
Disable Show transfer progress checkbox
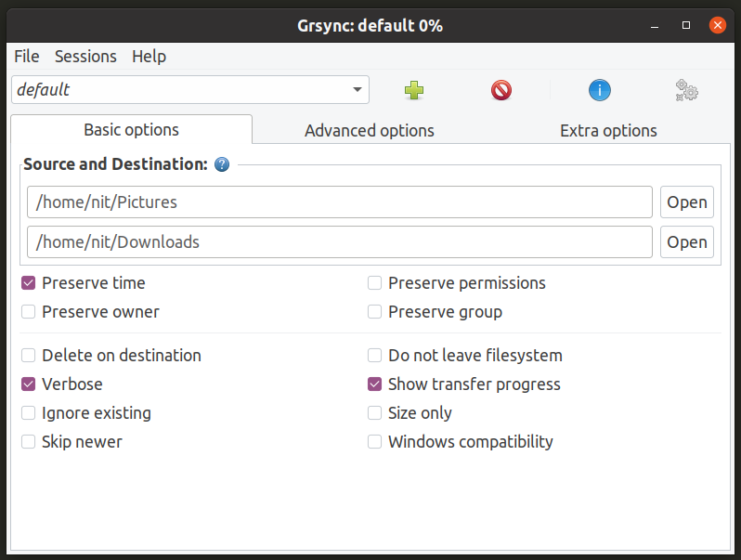[x=375, y=384]
